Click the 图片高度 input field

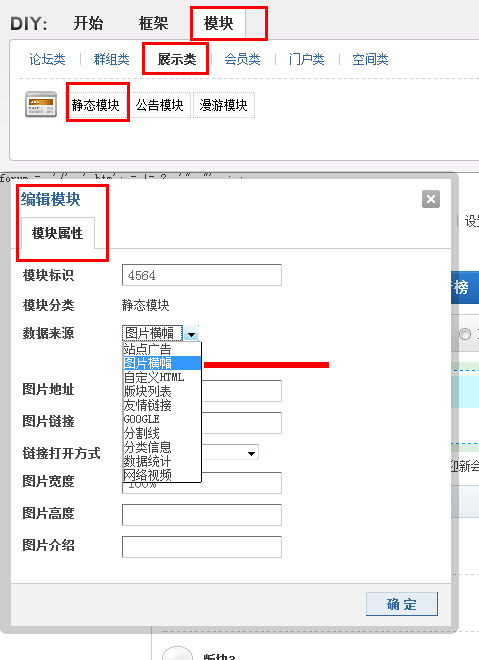pyautogui.click(x=202, y=515)
